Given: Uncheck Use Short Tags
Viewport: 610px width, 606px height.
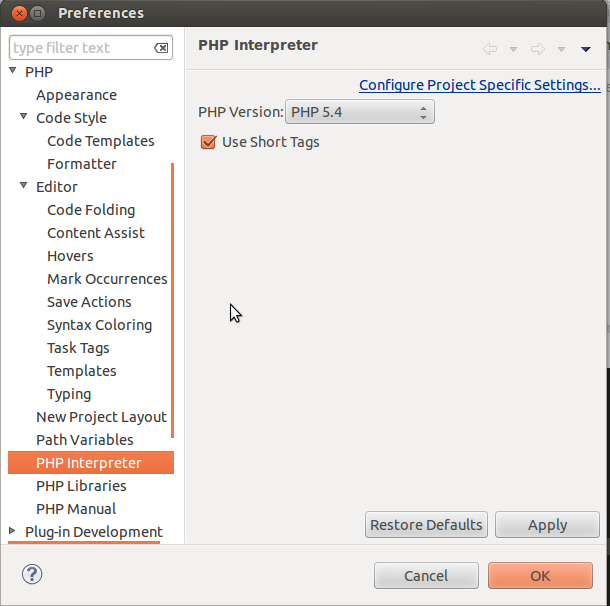Looking at the screenshot, I should (x=208, y=142).
